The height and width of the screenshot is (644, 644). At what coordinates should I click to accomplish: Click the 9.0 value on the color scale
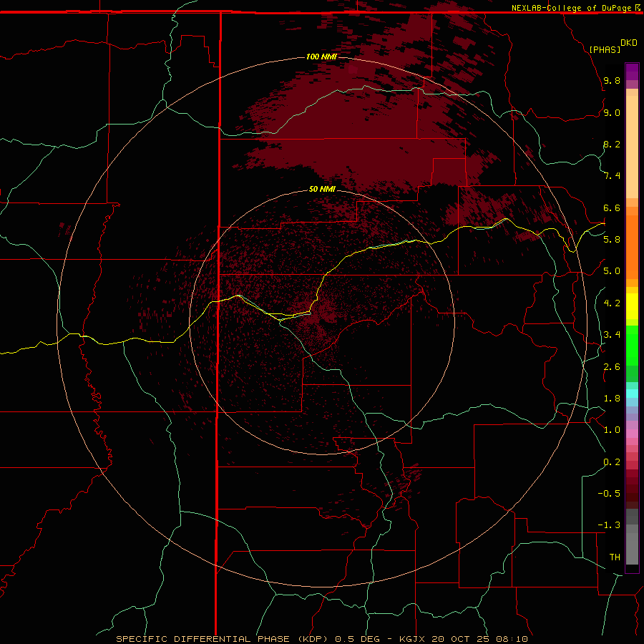tap(612, 113)
